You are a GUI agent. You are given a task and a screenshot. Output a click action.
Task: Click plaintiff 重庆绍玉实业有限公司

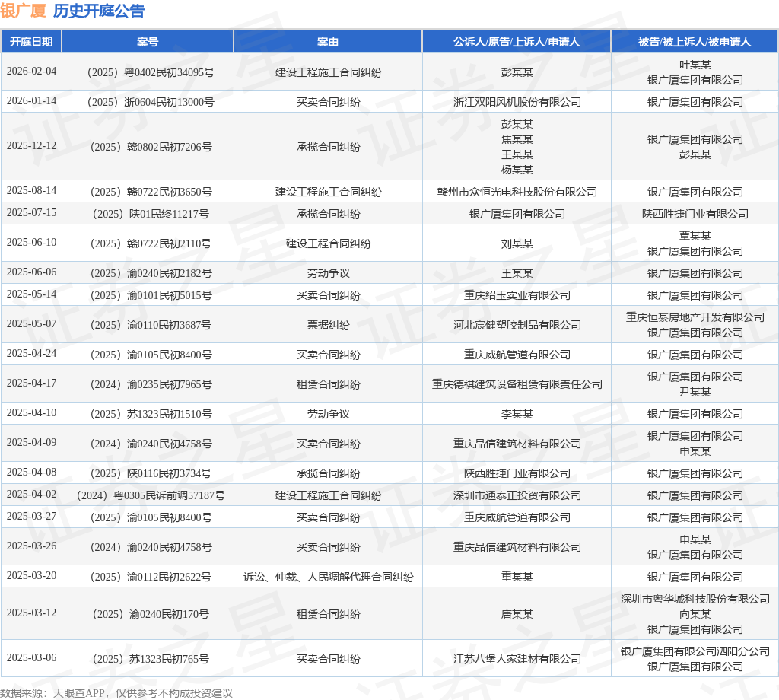[x=517, y=296]
